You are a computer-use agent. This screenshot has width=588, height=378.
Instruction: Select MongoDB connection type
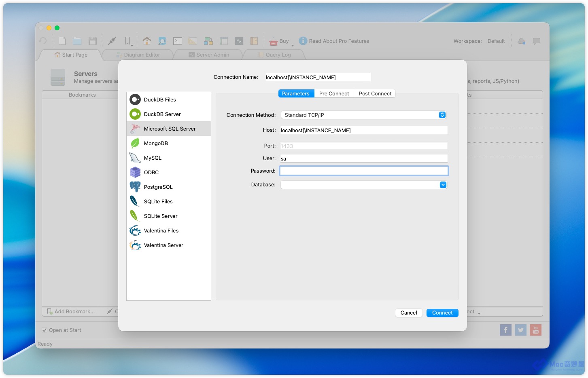click(169, 143)
